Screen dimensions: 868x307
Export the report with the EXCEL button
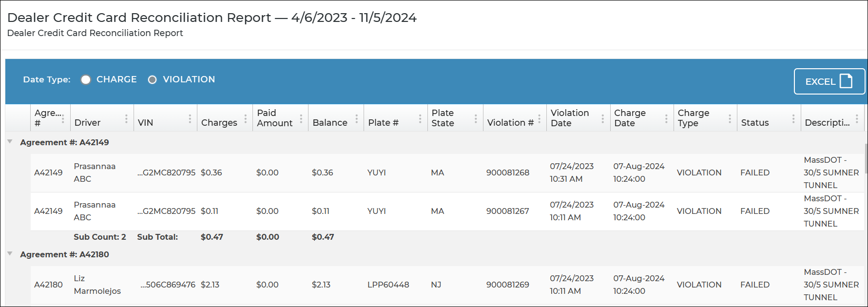point(829,81)
